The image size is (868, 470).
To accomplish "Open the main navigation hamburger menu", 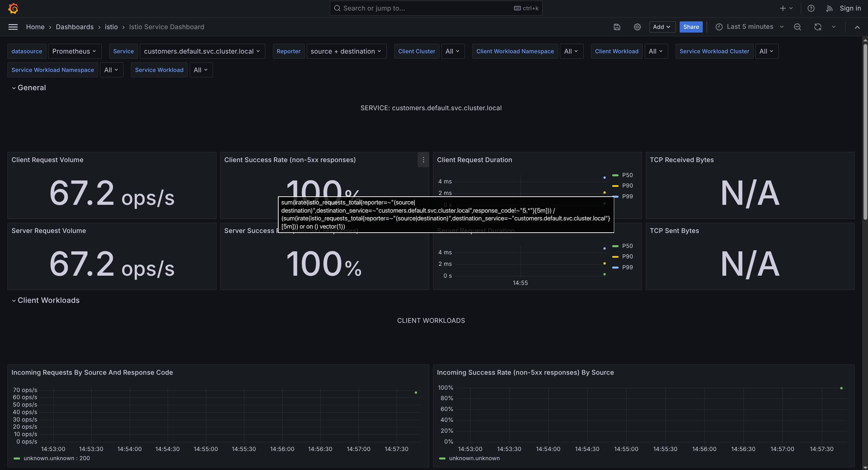I will click(x=13, y=27).
